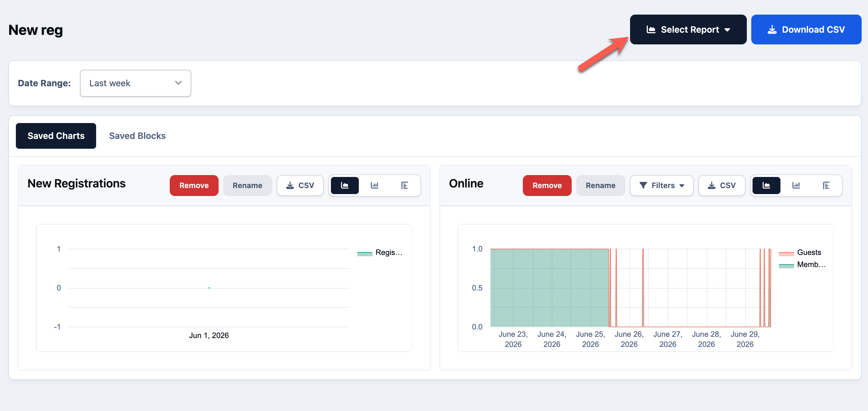The height and width of the screenshot is (411, 868).
Task: Click the Date Range: label
Action: (44, 83)
